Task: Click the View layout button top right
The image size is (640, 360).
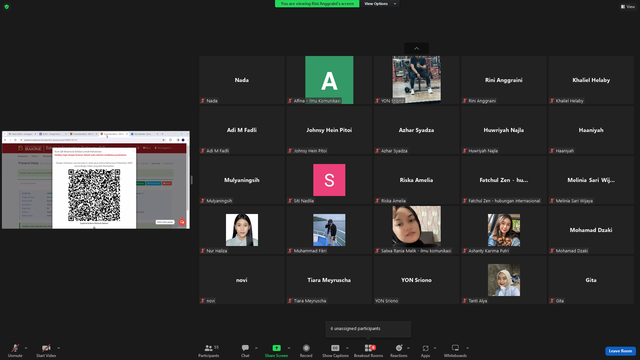Action: [628, 7]
